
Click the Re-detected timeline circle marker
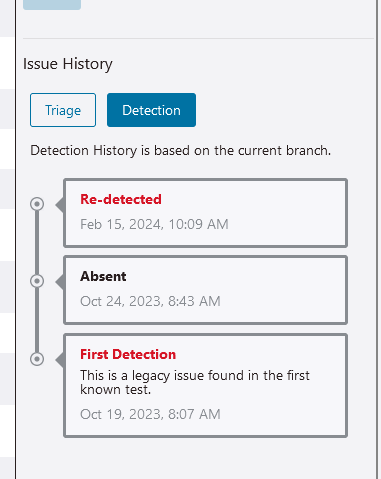click(x=37, y=204)
